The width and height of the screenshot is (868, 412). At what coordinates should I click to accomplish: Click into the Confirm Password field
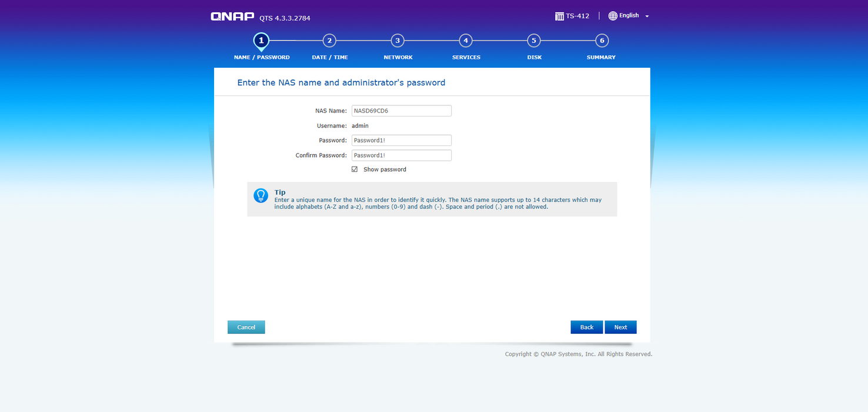click(401, 155)
